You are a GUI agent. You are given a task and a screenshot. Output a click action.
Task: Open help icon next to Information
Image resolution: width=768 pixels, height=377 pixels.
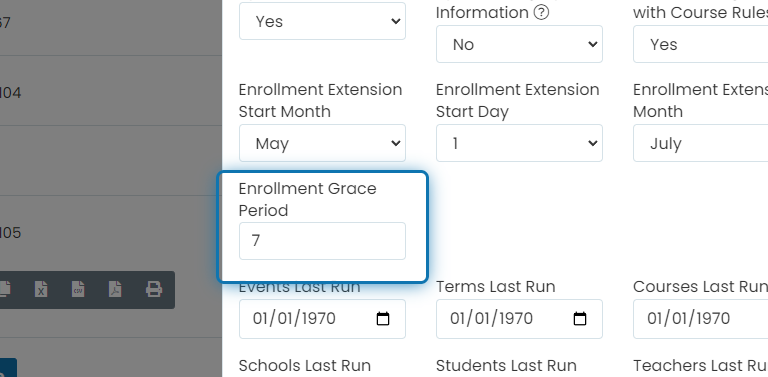[541, 12]
